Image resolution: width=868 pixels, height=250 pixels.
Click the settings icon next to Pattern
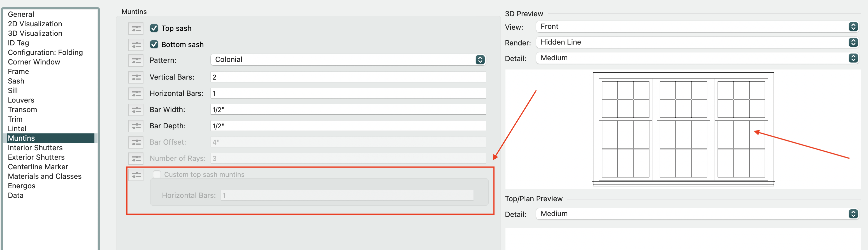click(x=136, y=61)
